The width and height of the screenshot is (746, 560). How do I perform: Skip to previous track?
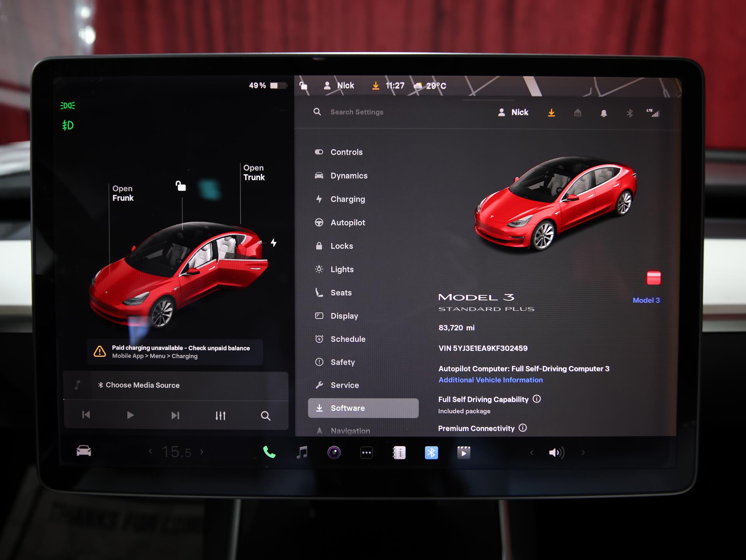click(86, 415)
